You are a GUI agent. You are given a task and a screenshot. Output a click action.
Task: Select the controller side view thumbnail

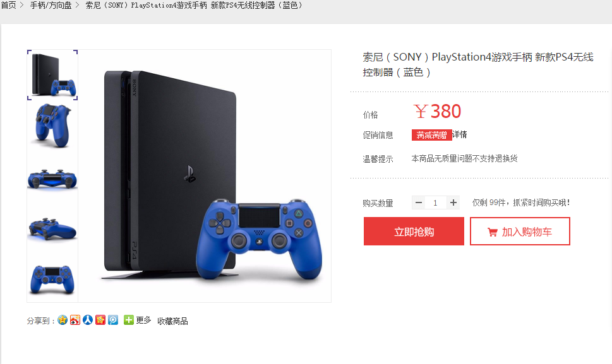(x=52, y=229)
